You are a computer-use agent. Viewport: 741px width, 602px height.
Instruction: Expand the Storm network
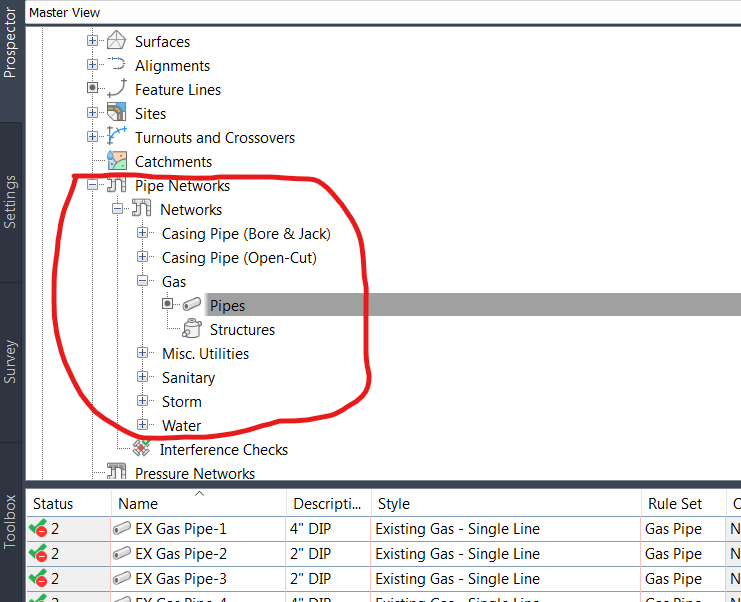pos(143,401)
